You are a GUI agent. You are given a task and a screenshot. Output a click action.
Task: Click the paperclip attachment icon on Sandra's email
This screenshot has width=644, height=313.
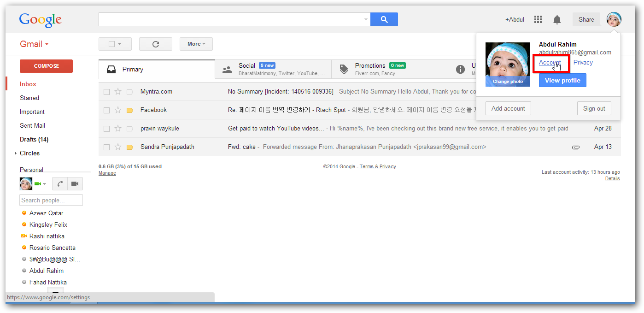coord(576,147)
